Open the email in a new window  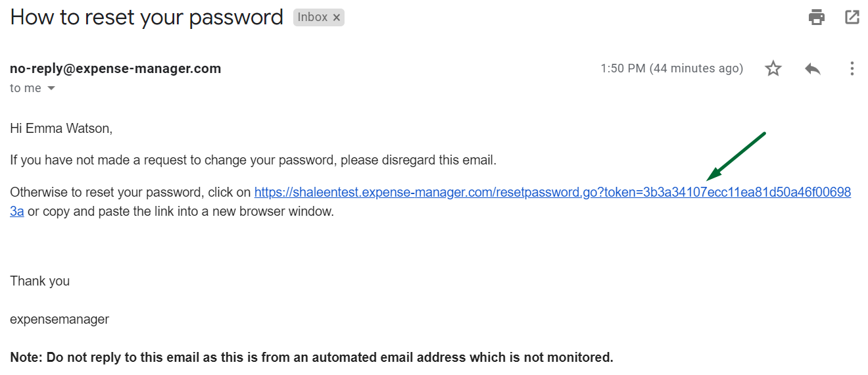[852, 17]
